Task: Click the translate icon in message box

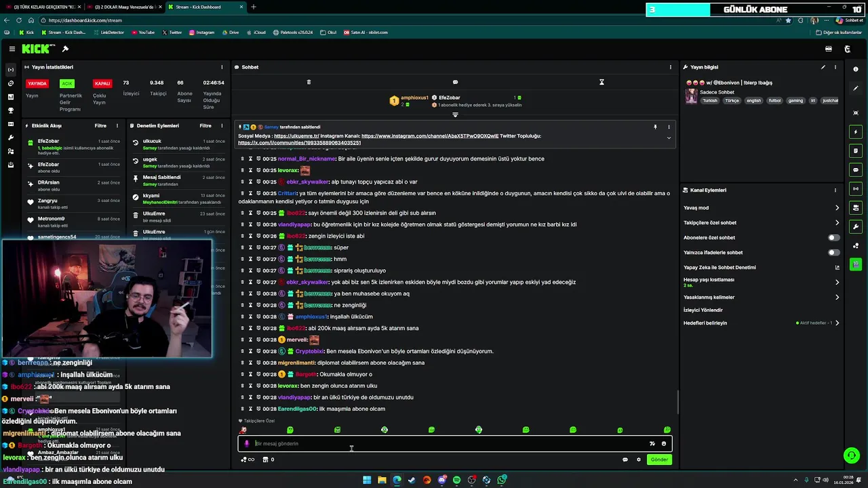Action: point(652,443)
